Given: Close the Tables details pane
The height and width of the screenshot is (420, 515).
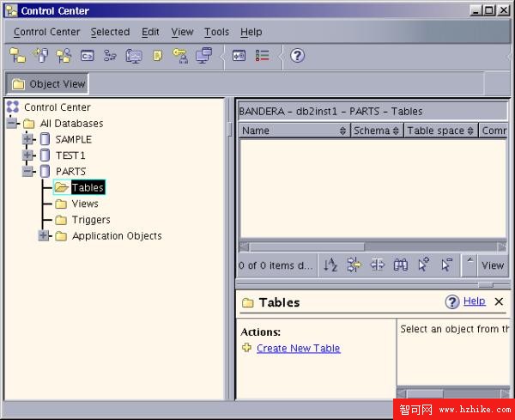Looking at the screenshot, I should [x=499, y=301].
